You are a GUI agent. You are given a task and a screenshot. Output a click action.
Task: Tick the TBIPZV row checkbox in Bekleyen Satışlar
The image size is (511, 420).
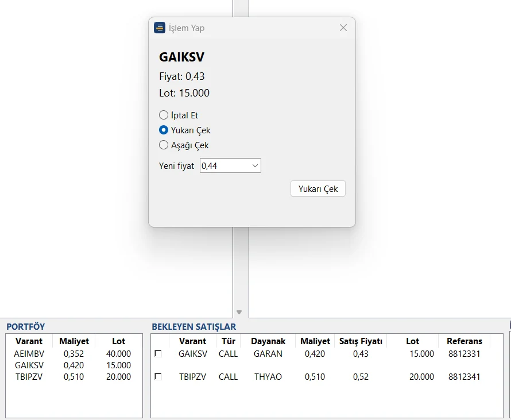pos(158,377)
